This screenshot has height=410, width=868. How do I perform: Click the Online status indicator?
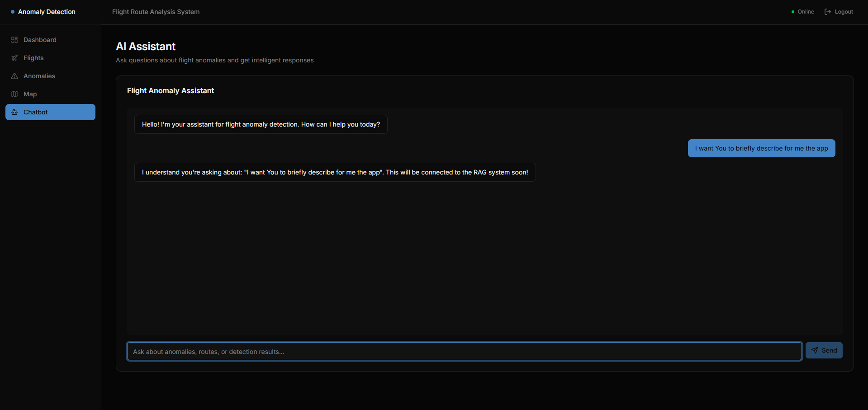click(805, 11)
